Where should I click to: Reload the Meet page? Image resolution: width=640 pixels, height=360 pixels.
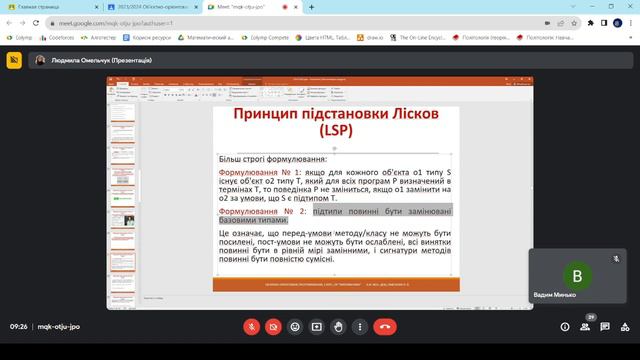(36, 23)
